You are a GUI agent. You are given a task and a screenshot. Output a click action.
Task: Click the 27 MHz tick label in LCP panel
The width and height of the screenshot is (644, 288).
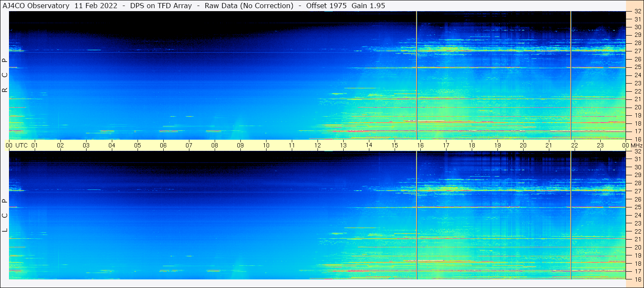(638, 191)
